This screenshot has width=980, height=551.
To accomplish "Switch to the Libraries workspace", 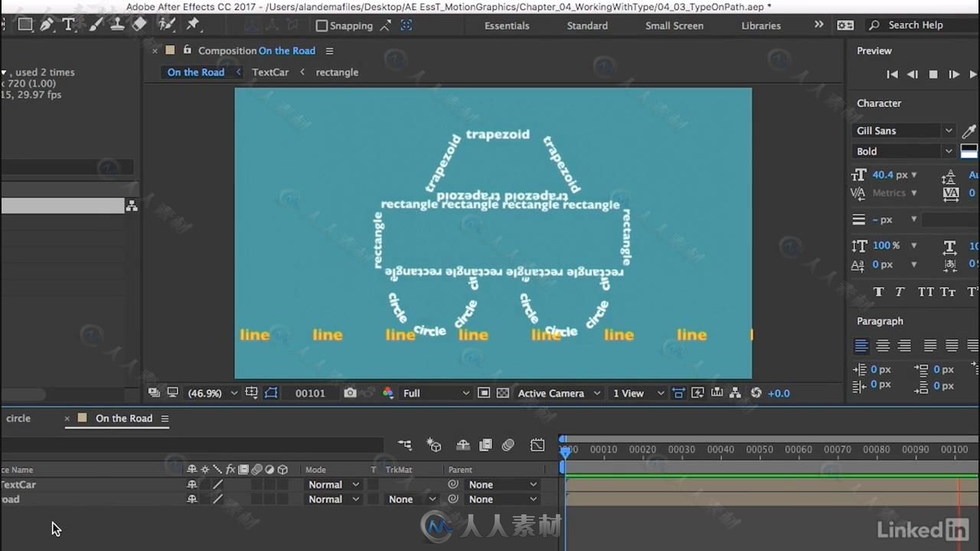I will tap(761, 25).
